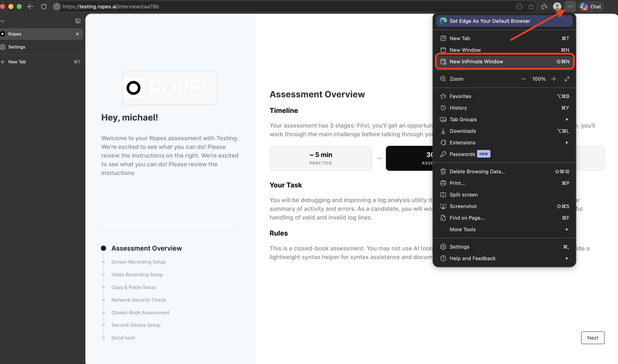Click the "Rules" heading
The image size is (618, 364).
(279, 233)
